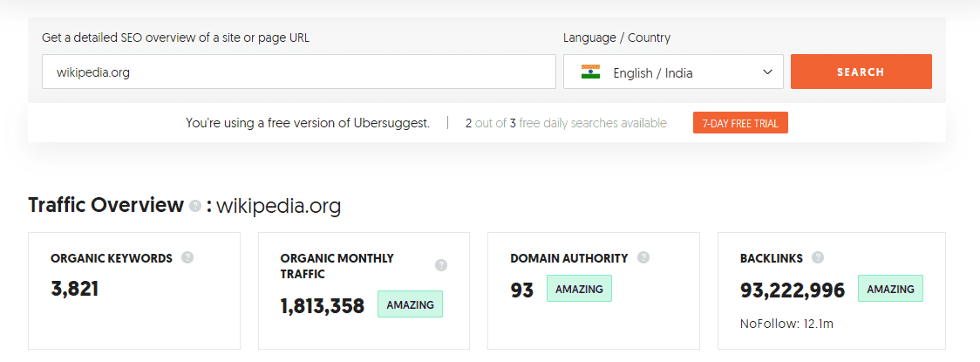Click the Domain Authority question mark icon

[x=643, y=257]
